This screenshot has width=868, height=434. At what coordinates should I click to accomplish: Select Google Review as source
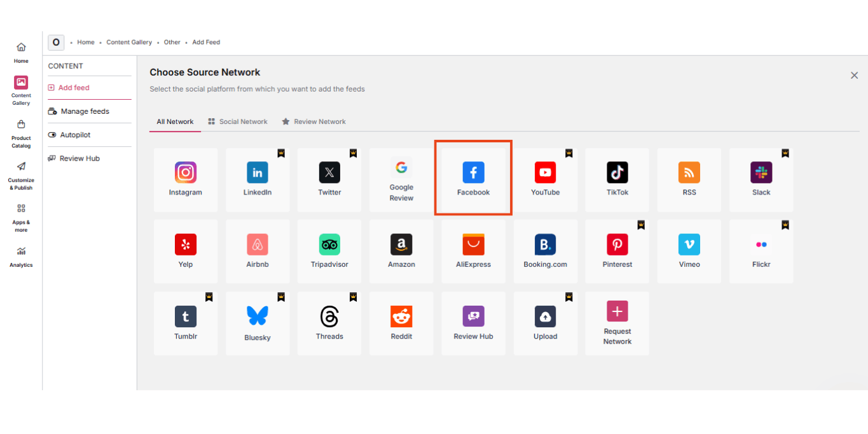click(401, 180)
